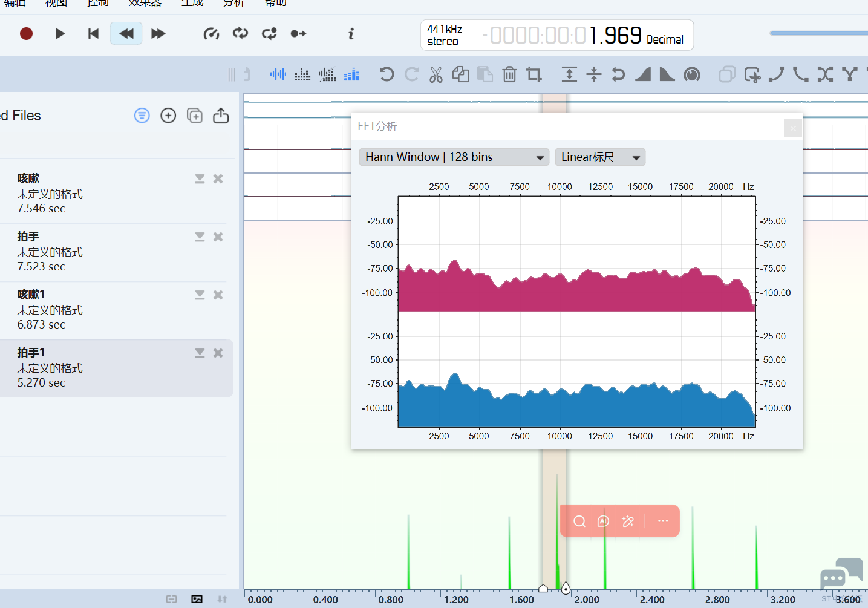Open options arrow for 咳嗽 file

[x=200, y=179]
